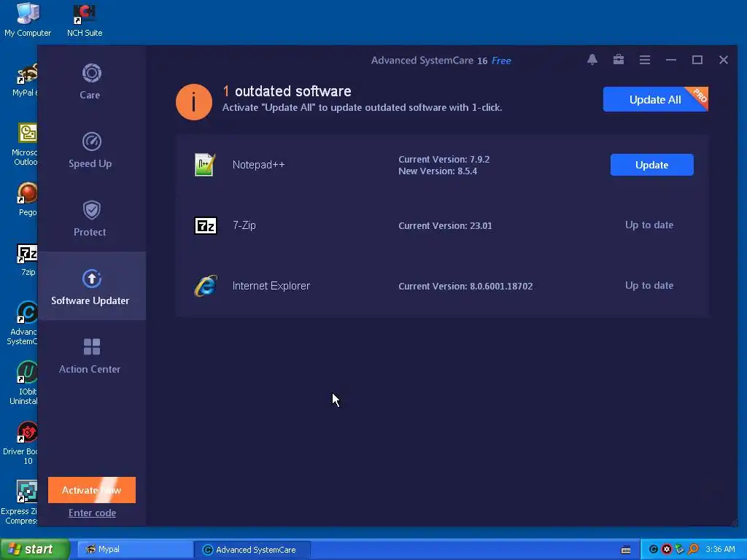Select the Software Updater sidebar item
Screen dimensions: 747x560
[91, 286]
